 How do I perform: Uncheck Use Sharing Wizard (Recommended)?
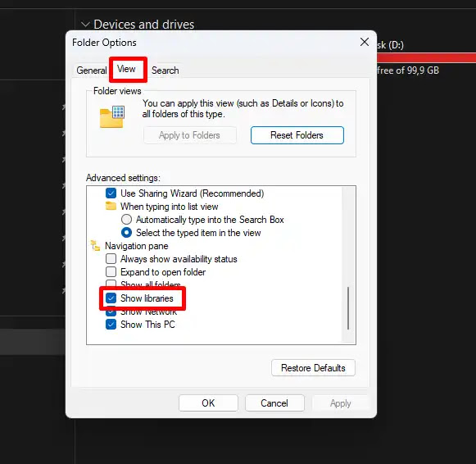point(111,193)
